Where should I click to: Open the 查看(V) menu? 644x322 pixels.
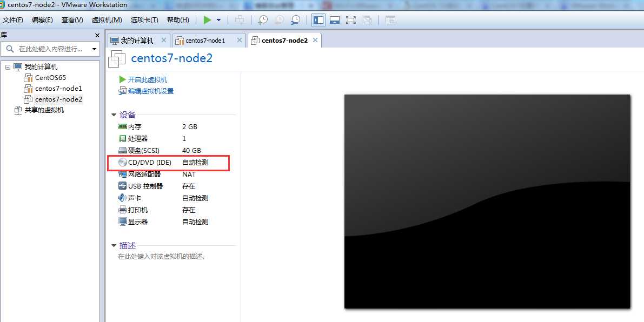72,20
